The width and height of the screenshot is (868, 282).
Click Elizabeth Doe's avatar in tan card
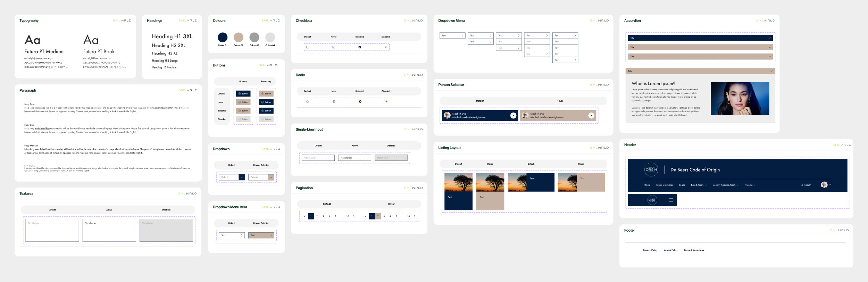(x=525, y=115)
